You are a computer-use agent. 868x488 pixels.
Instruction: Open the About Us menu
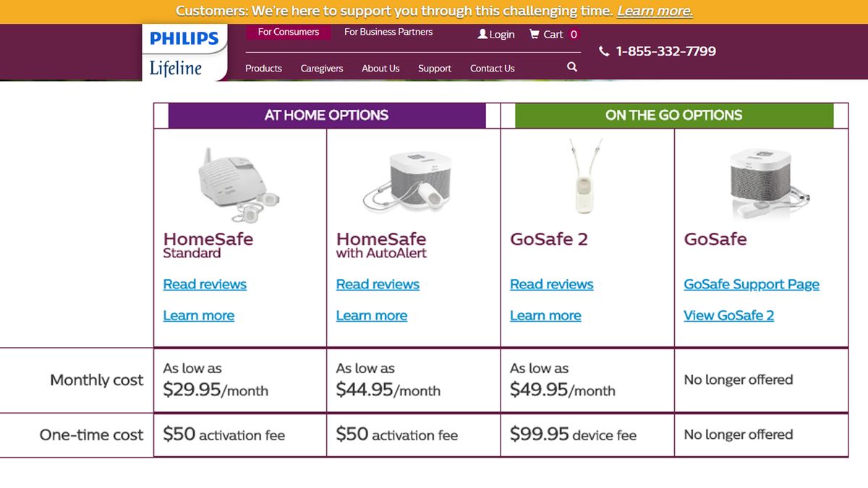point(380,68)
